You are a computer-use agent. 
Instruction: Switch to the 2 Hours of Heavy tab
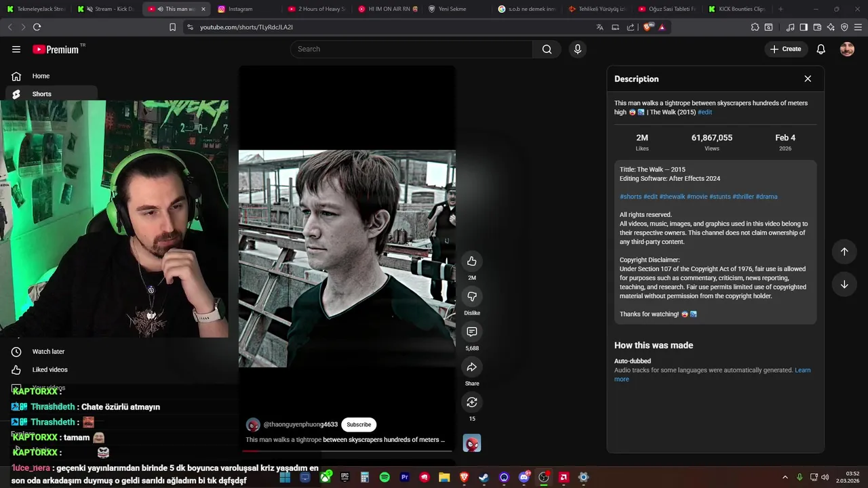(x=316, y=9)
